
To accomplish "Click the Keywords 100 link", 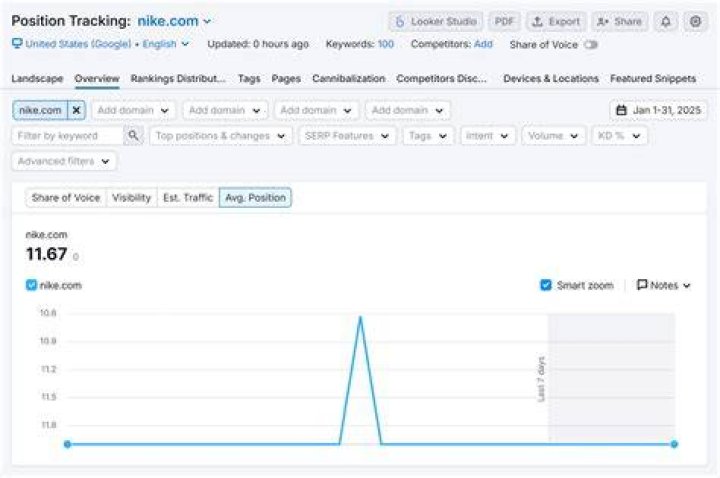I will coord(386,44).
